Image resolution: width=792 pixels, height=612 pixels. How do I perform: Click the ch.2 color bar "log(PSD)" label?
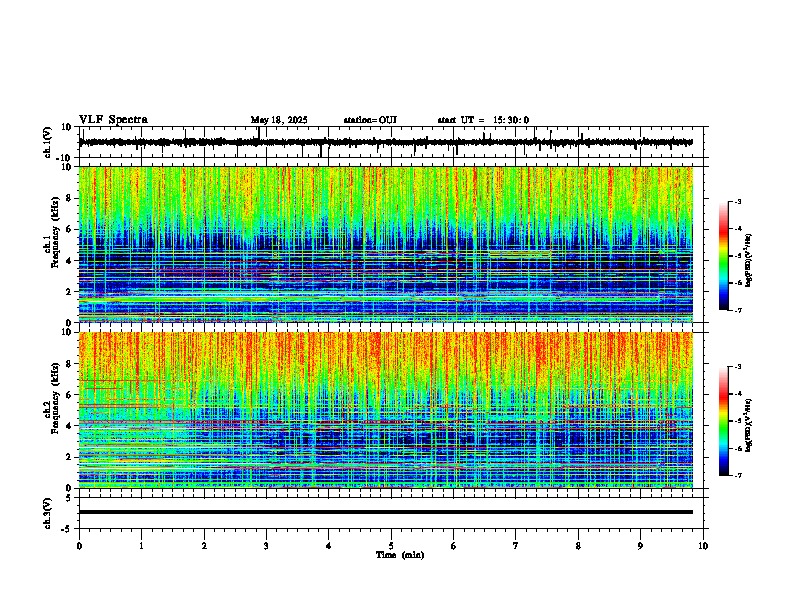[x=749, y=426]
